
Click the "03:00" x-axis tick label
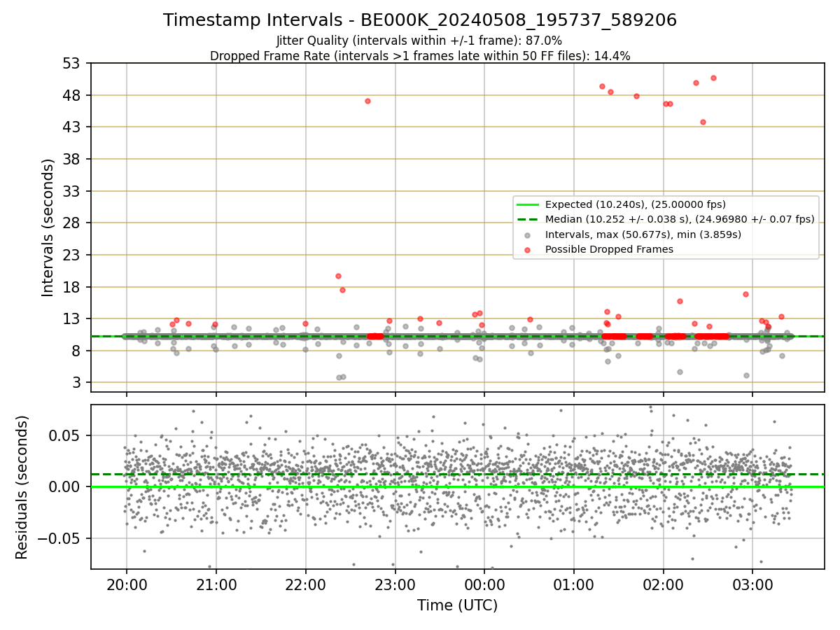click(x=752, y=584)
